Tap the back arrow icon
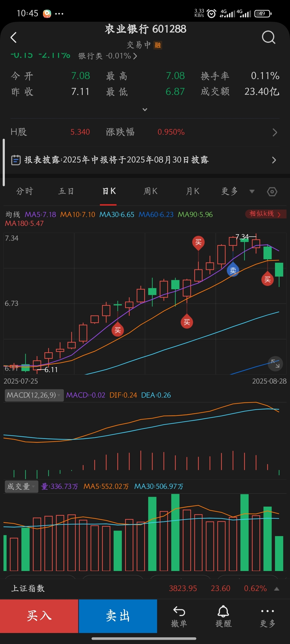This screenshot has width=290, height=644. point(13,38)
